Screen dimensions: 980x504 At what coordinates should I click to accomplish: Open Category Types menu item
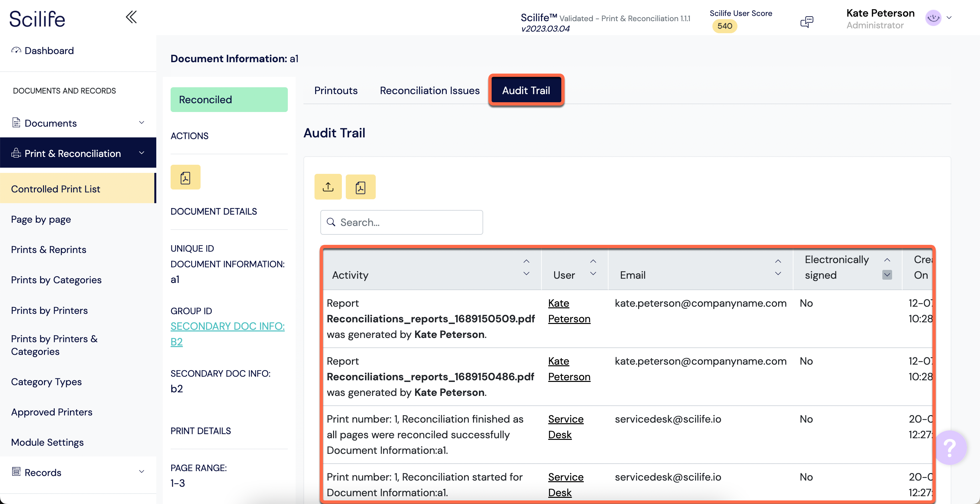[x=46, y=381]
